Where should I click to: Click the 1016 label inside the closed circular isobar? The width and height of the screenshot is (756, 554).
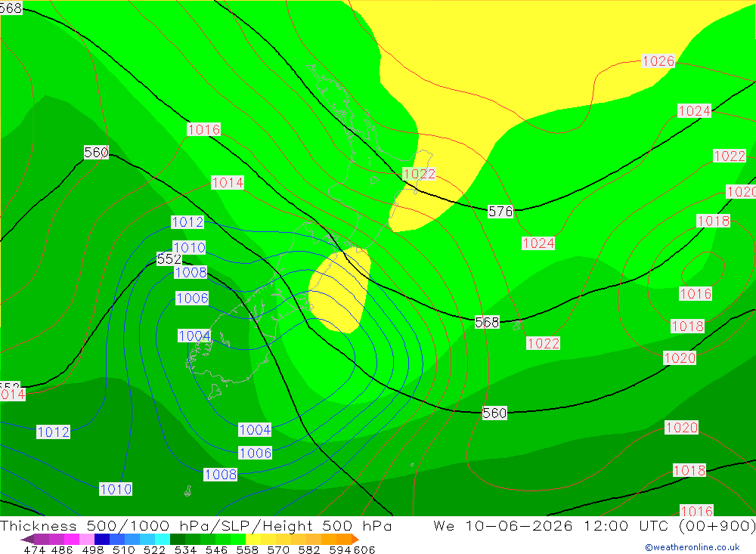point(696,294)
